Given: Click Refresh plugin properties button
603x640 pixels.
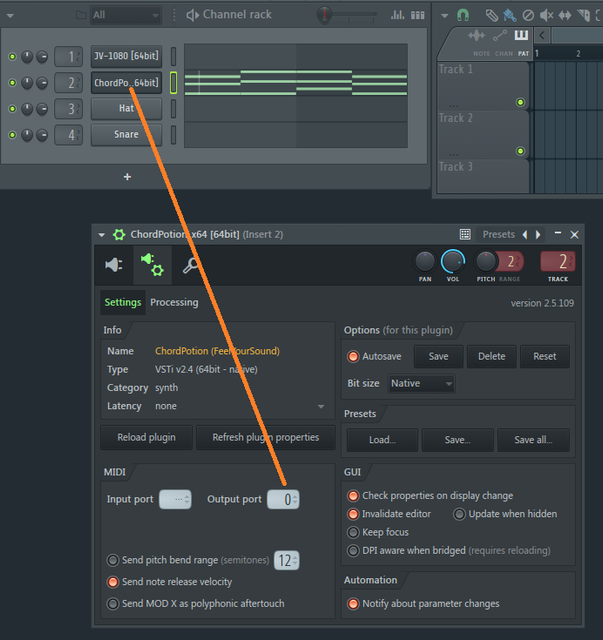Looking at the screenshot, I should coord(266,437).
